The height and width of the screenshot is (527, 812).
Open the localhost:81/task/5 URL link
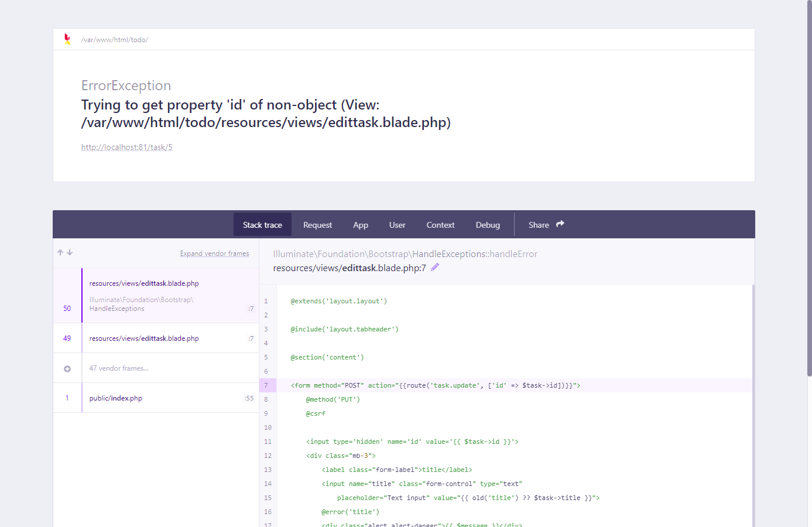pyautogui.click(x=127, y=147)
